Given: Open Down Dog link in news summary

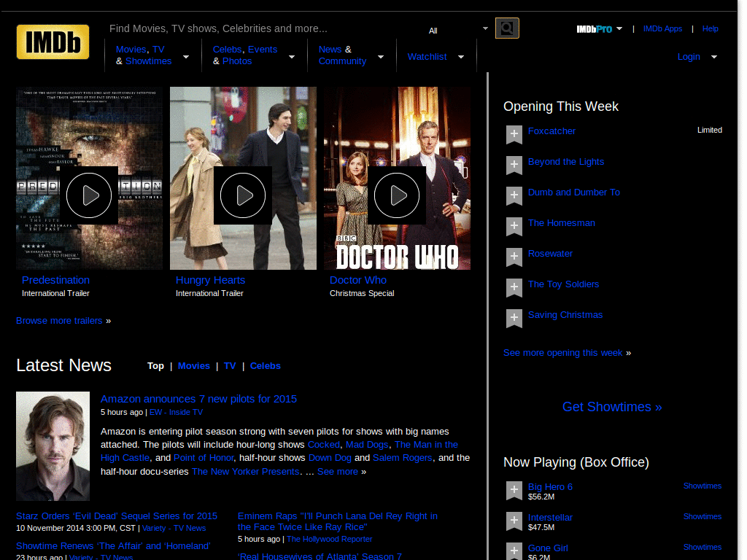Looking at the screenshot, I should point(330,458).
